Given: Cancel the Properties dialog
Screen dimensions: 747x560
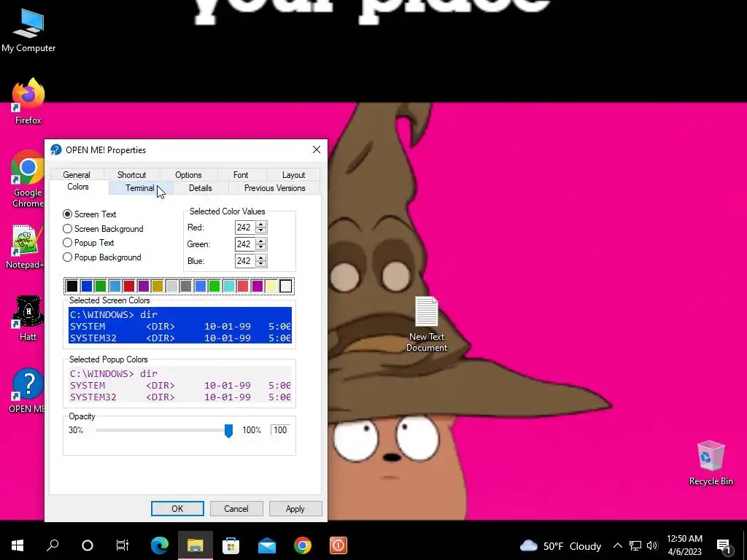Looking at the screenshot, I should click(x=236, y=508).
